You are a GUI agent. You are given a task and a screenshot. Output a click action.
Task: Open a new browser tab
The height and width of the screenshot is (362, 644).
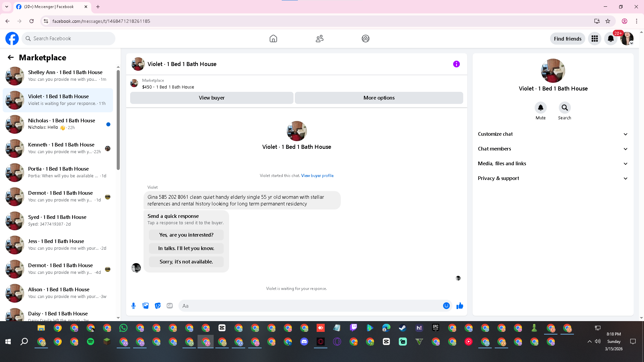tap(98, 7)
